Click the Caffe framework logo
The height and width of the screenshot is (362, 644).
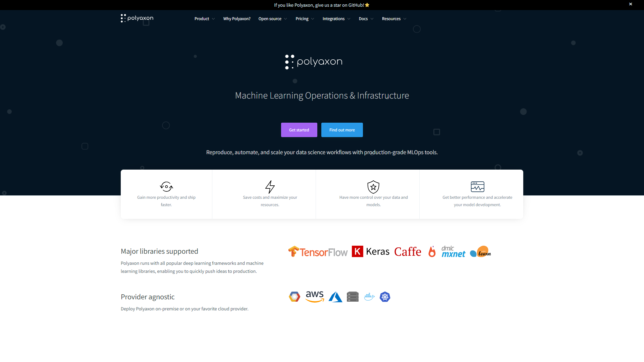[x=408, y=251]
